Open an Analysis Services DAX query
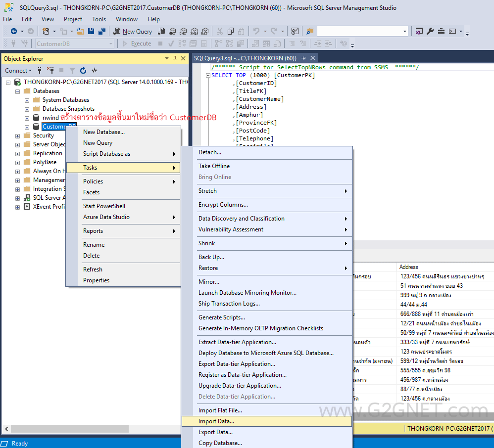The image size is (494, 448). coord(205,31)
